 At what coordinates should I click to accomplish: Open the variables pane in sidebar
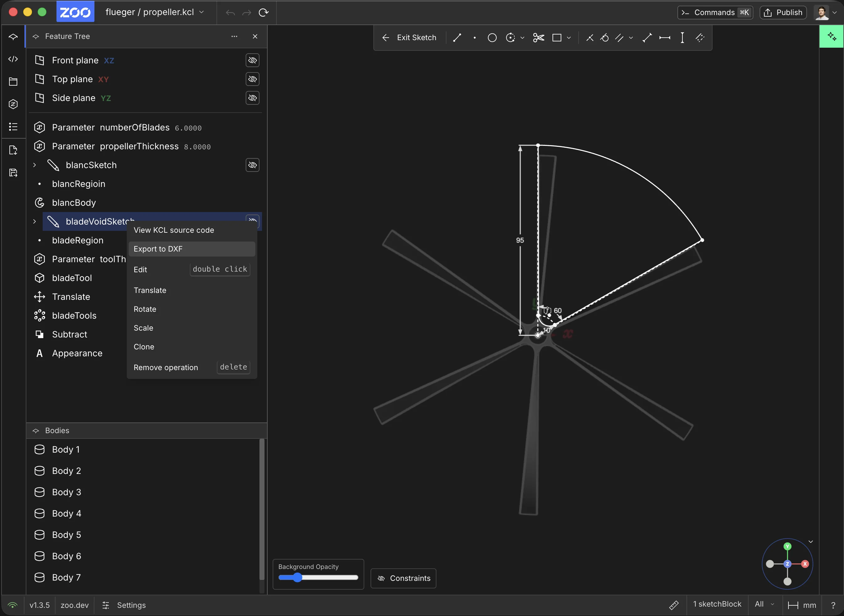[x=13, y=104]
